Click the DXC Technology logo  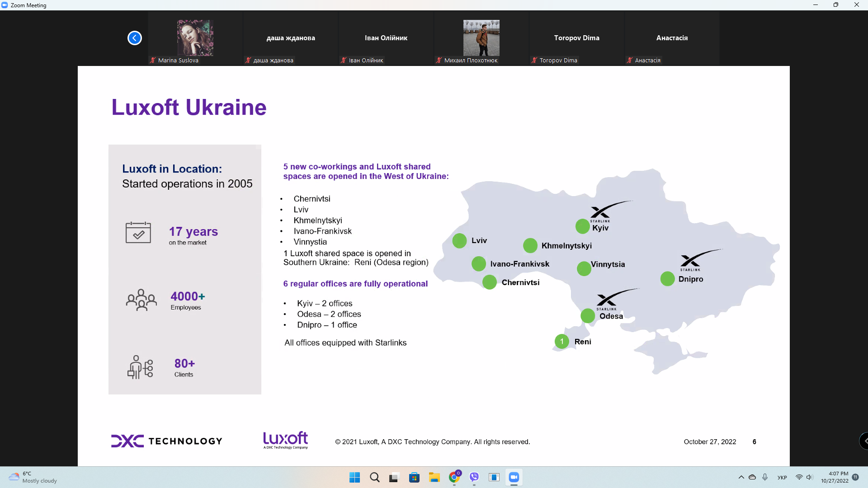pos(167,441)
